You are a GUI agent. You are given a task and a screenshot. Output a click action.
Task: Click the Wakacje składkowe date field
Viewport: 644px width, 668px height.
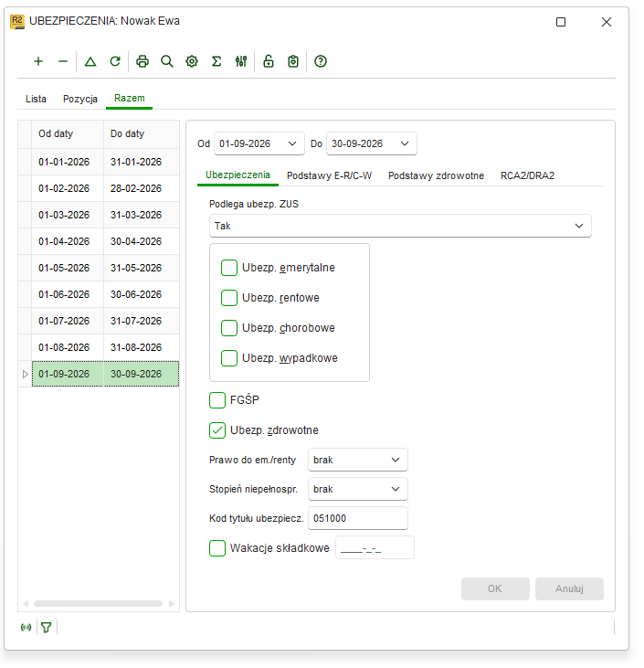pos(375,548)
